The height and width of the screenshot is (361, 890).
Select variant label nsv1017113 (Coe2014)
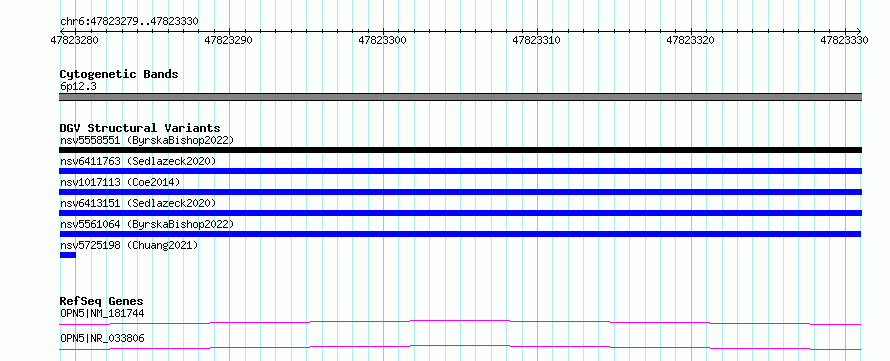click(x=120, y=182)
